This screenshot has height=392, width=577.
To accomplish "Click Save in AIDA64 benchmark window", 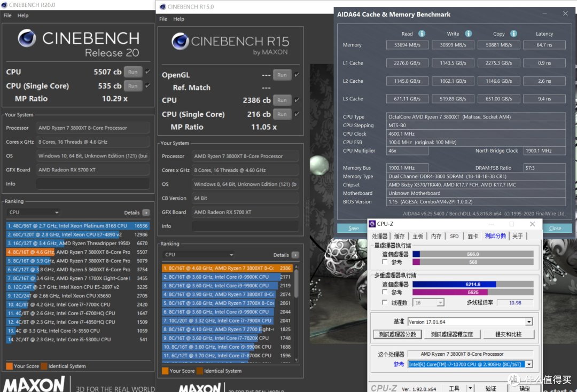I will (x=353, y=228).
